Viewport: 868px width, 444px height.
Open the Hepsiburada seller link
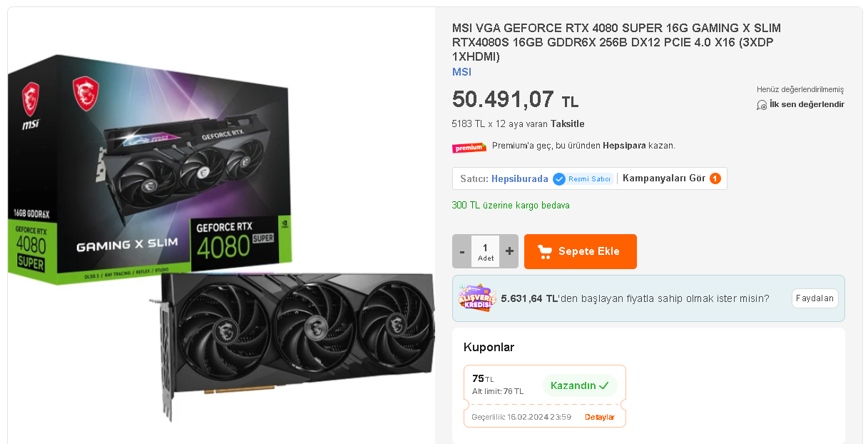point(520,178)
